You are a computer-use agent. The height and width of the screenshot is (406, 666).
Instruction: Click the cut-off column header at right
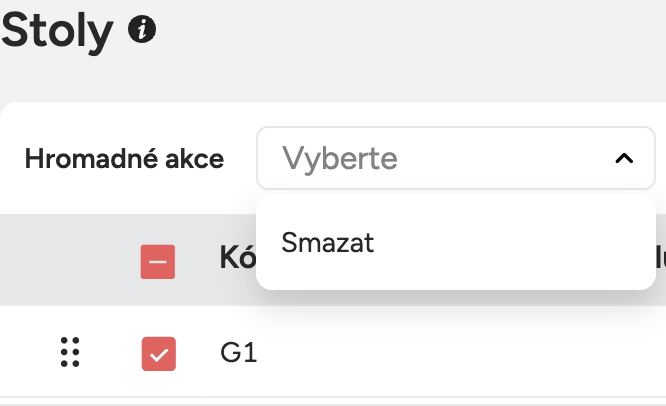coord(660,259)
